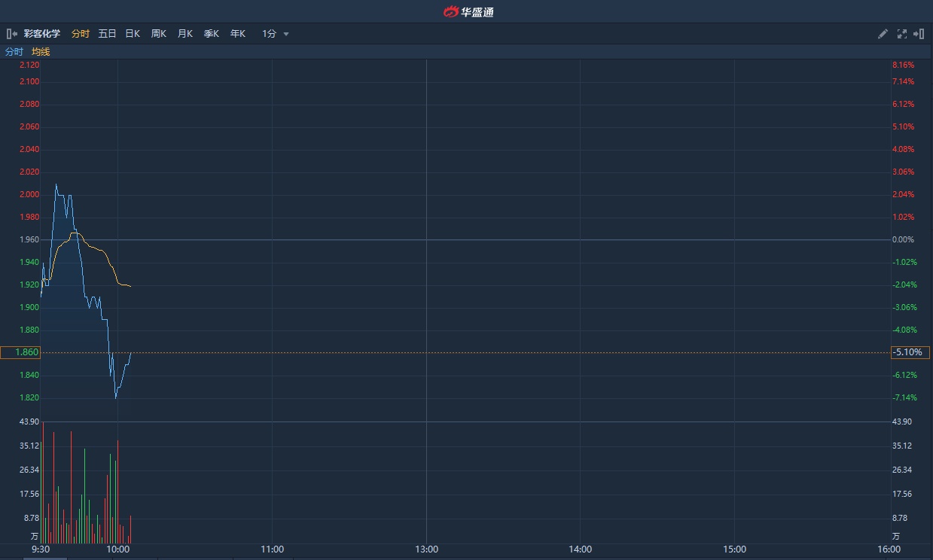933x560 pixels.
Task: Click the 1.900 price axis label
Action: [29, 307]
